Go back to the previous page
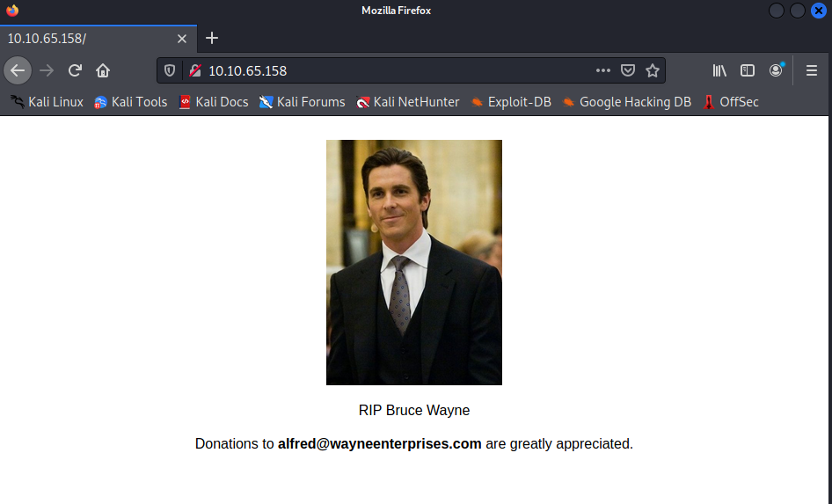 click(x=18, y=70)
